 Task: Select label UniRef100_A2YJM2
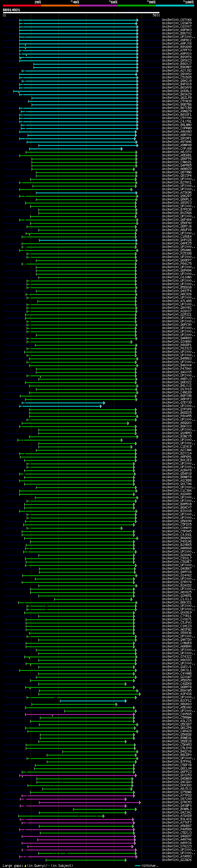[177, 71]
